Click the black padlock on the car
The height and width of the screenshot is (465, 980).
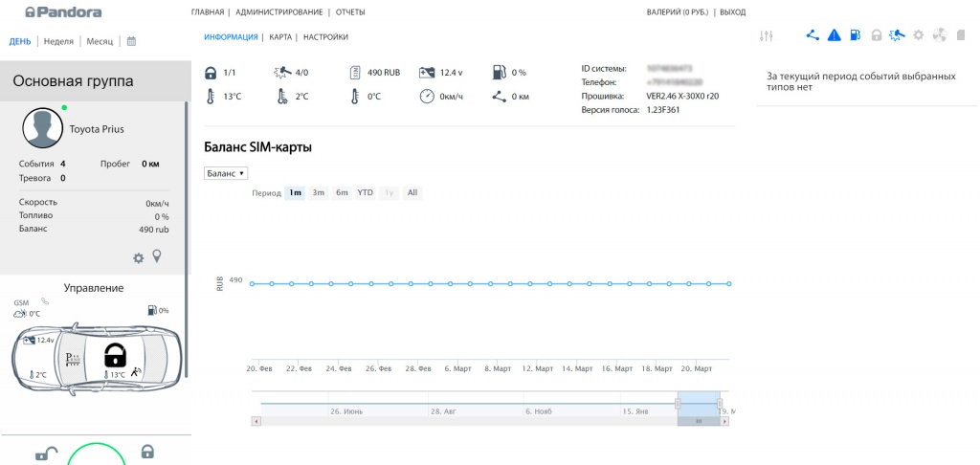115,356
